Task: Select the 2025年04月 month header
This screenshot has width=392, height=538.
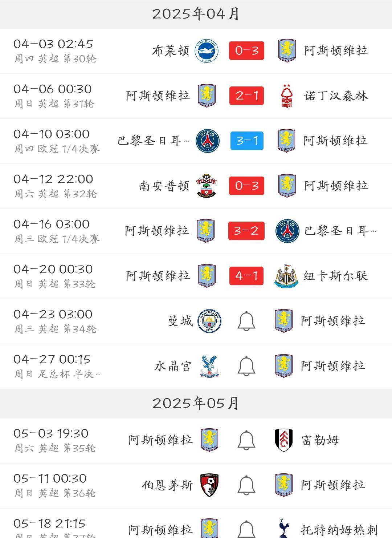Action: [196, 14]
